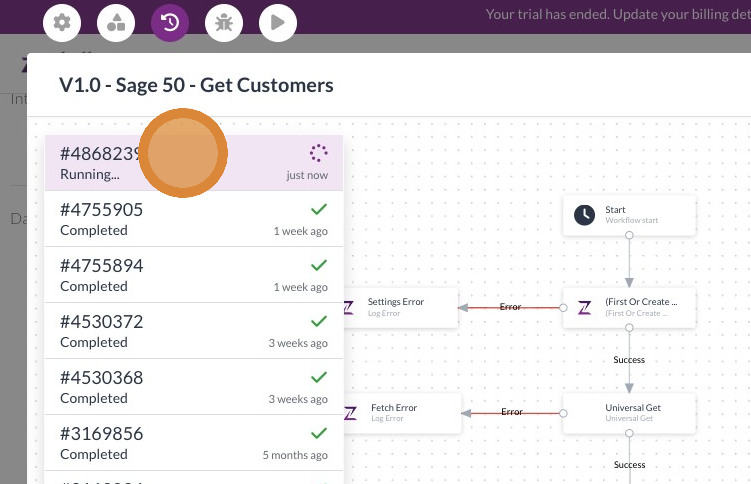751x484 pixels.
Task: Select the Fetch Error node
Action: [x=402, y=413]
